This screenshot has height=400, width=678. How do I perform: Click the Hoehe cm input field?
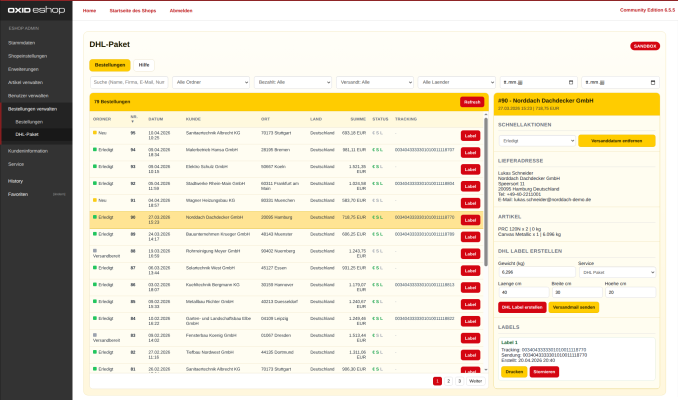pos(630,292)
